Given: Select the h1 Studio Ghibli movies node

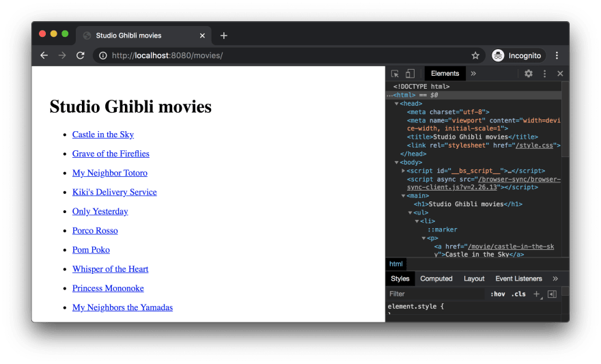Looking at the screenshot, I should click(x=468, y=204).
